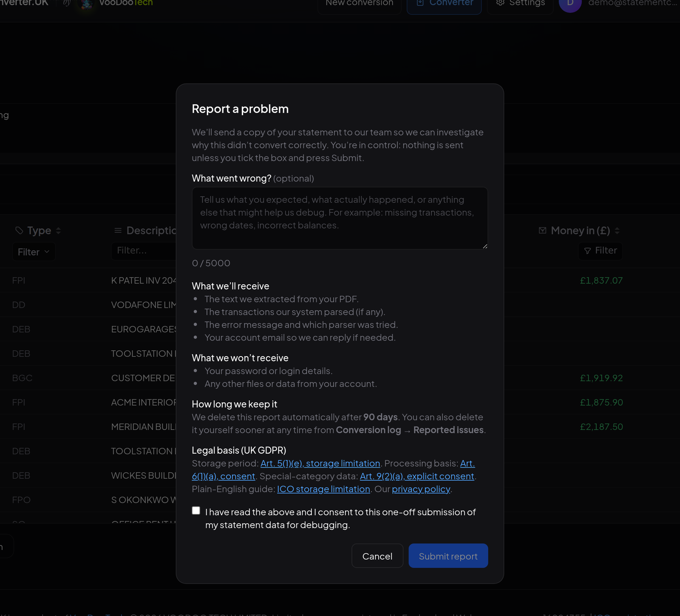Sort Money in (£) column arrows
This screenshot has width=680, height=616.
617,230
